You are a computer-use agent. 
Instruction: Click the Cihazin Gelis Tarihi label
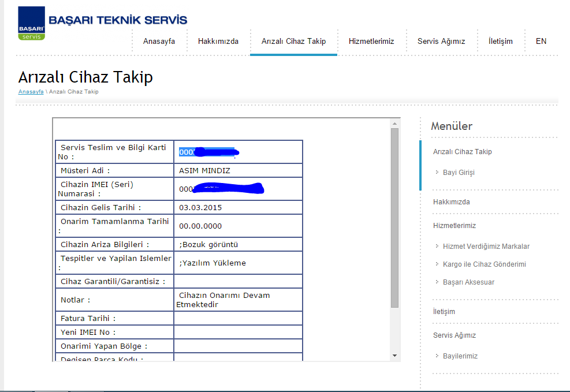click(100, 207)
